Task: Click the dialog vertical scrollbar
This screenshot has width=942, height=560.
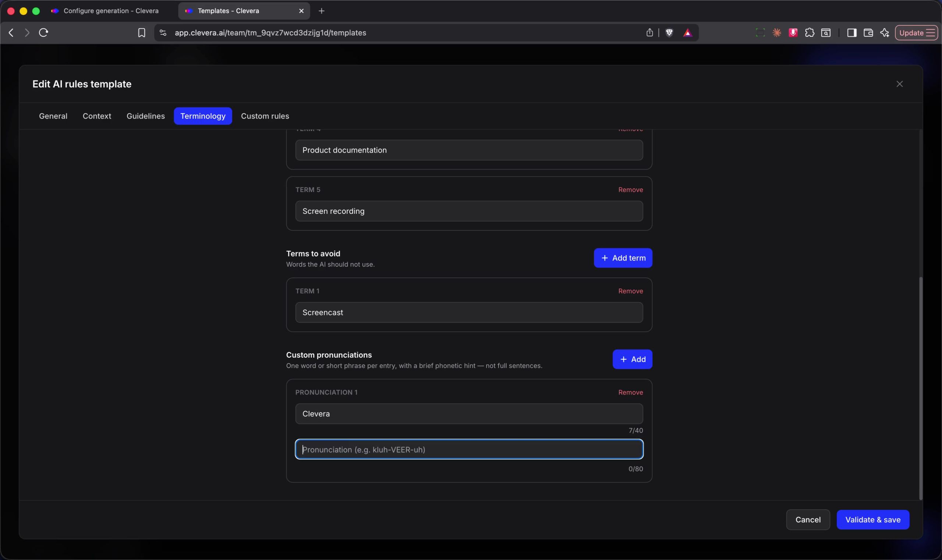Action: point(921,389)
